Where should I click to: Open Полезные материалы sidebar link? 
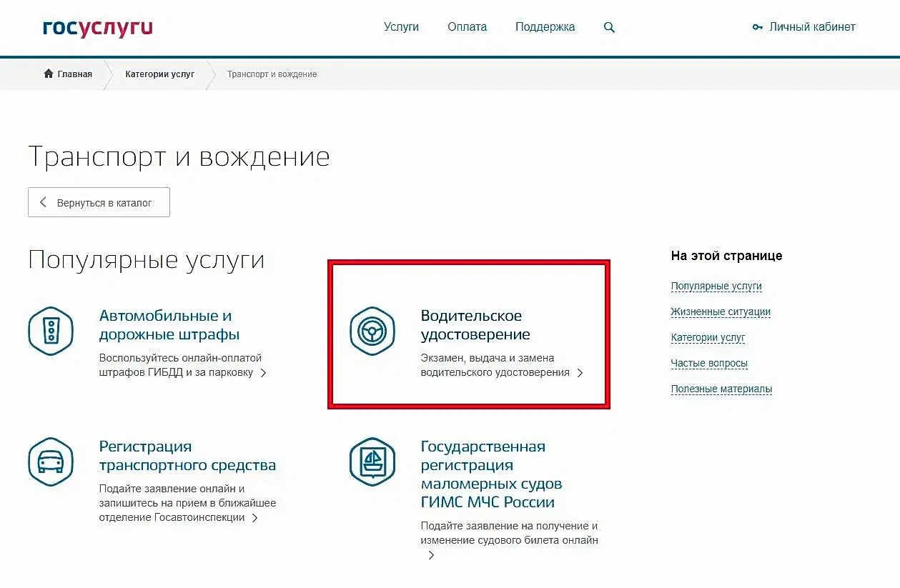(x=721, y=389)
